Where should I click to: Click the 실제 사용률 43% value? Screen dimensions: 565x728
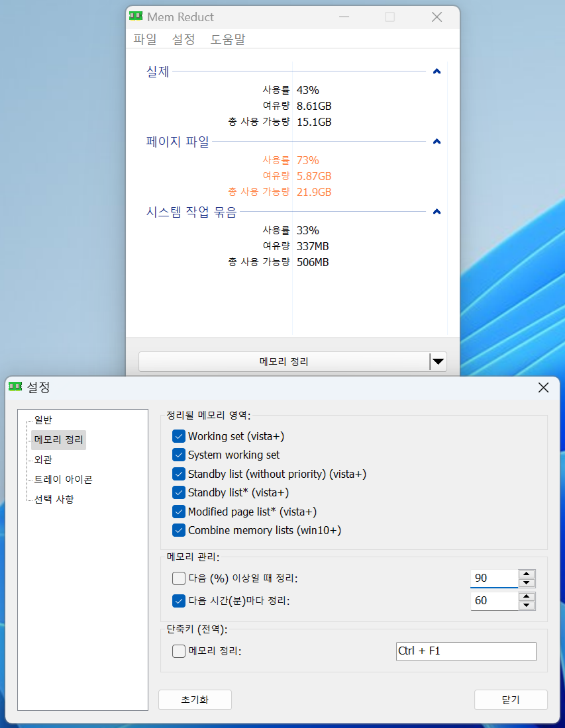(x=308, y=90)
